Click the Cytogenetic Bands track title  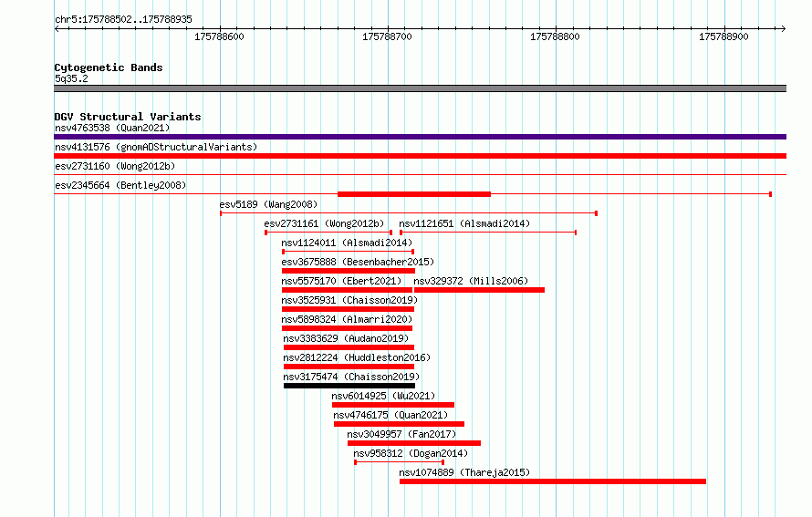point(109,67)
